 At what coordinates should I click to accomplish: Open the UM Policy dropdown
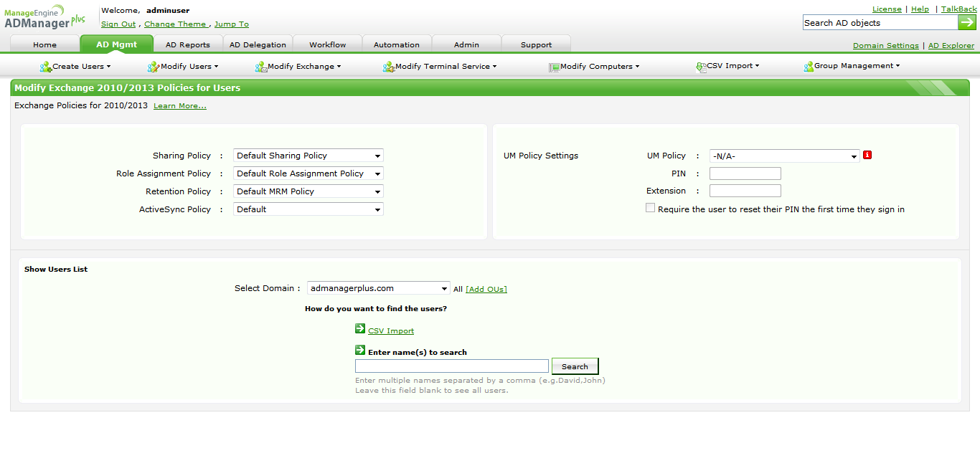[783, 156]
